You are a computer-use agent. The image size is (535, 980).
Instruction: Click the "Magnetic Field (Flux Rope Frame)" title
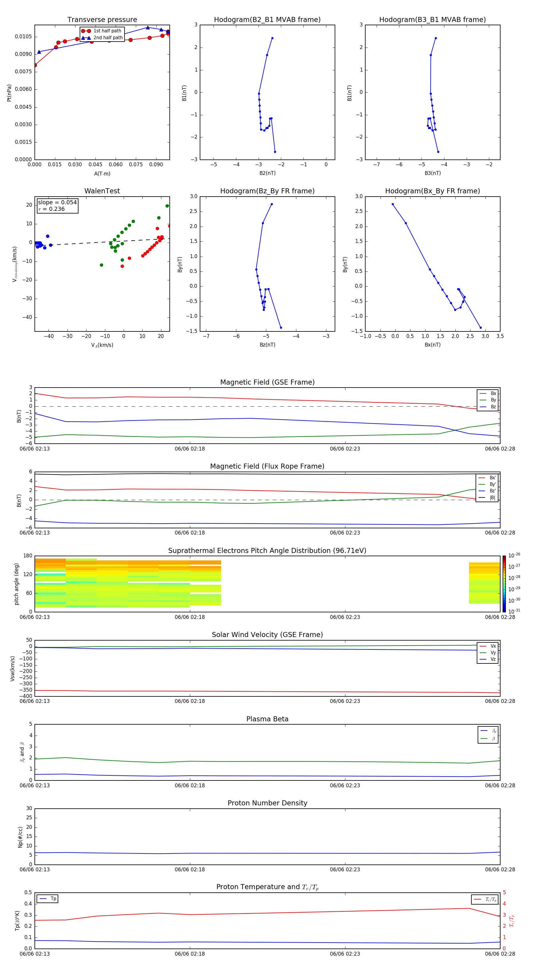pyautogui.click(x=267, y=466)
